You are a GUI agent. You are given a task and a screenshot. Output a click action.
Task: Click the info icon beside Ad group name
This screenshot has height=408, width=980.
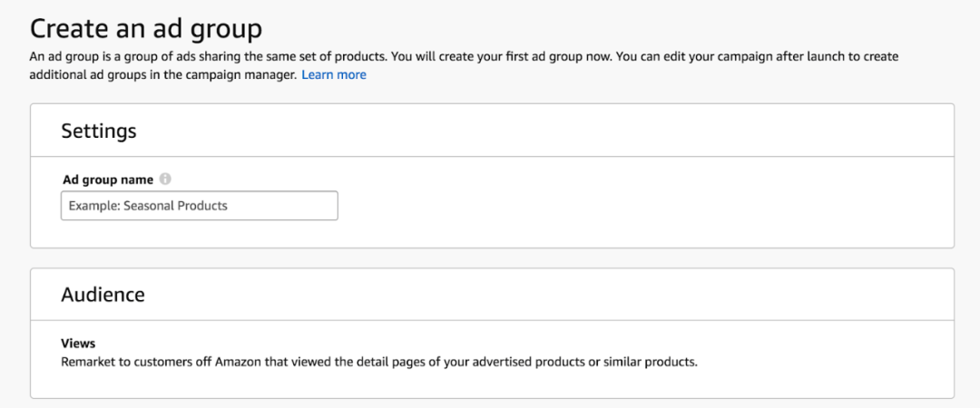point(166,180)
